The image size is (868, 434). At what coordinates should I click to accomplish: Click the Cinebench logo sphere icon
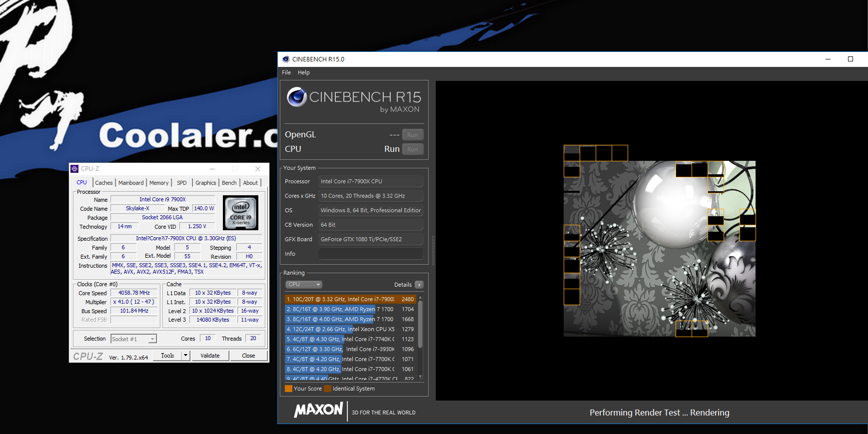point(297,97)
